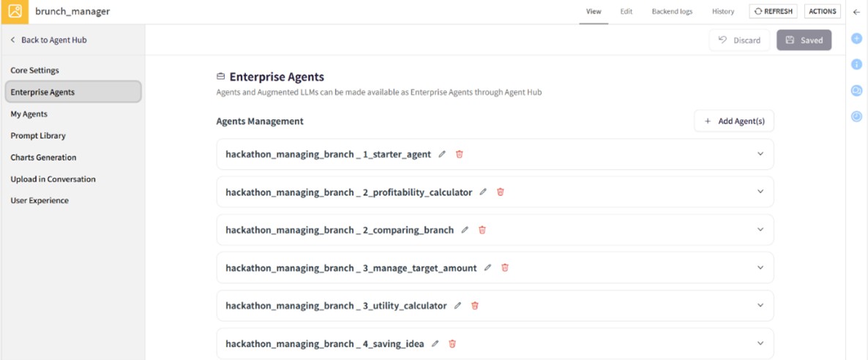This screenshot has width=868, height=360.
Task: Open the chat bubble icon in right sidebar
Action: pos(856,91)
